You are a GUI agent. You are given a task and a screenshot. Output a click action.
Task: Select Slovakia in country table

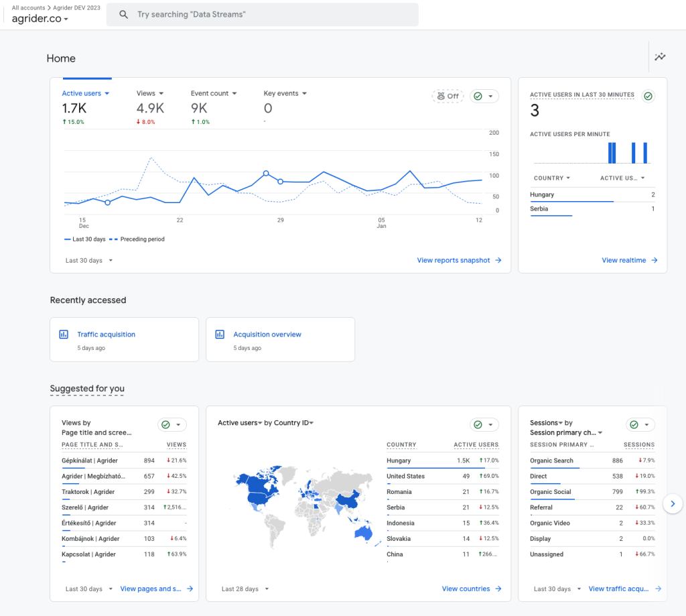tap(443, 538)
